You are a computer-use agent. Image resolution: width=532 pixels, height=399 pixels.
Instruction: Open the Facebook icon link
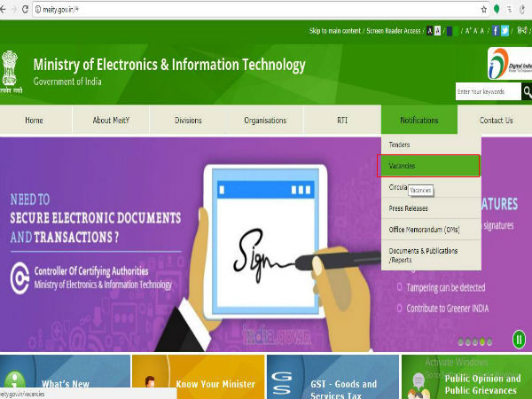496,31
